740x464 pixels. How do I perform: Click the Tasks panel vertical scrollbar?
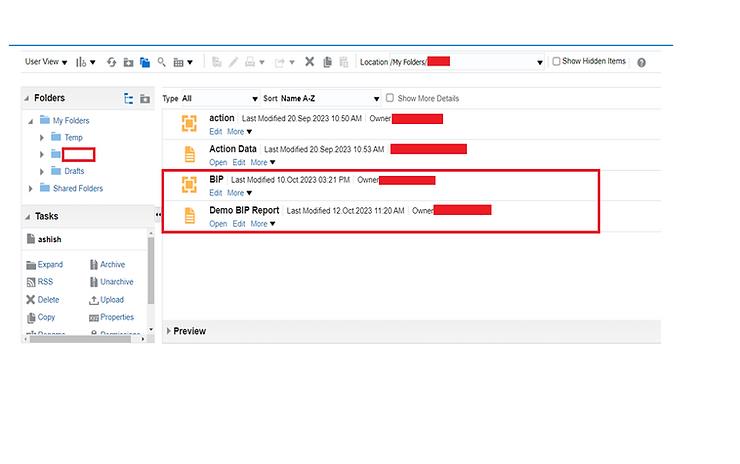(x=151, y=271)
